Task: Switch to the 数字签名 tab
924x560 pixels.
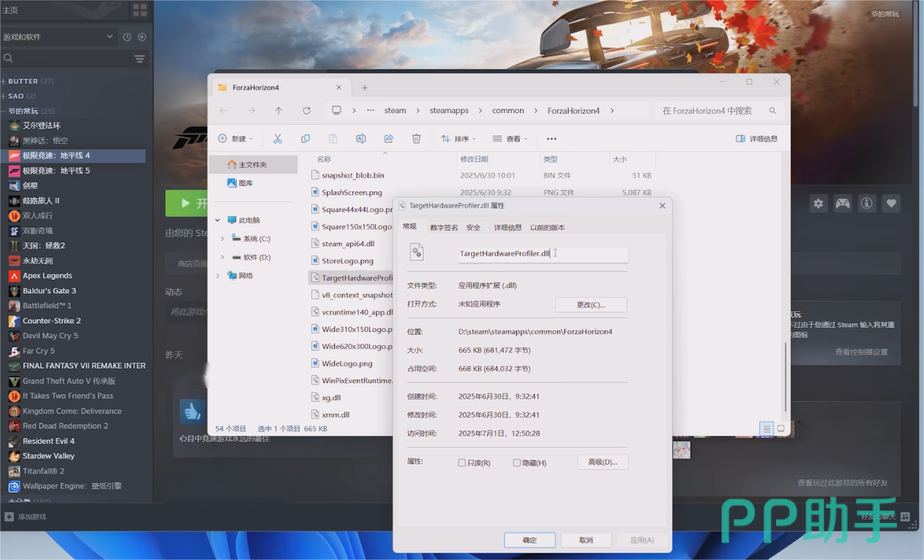Action: coord(444,227)
